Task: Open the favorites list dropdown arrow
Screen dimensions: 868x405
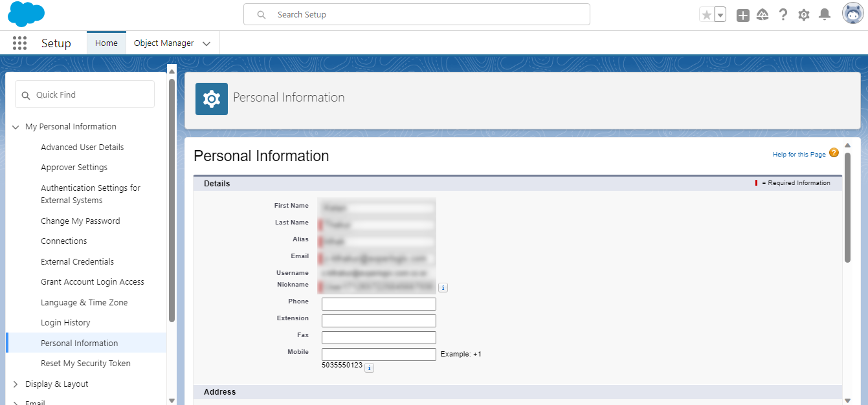Action: pos(720,15)
